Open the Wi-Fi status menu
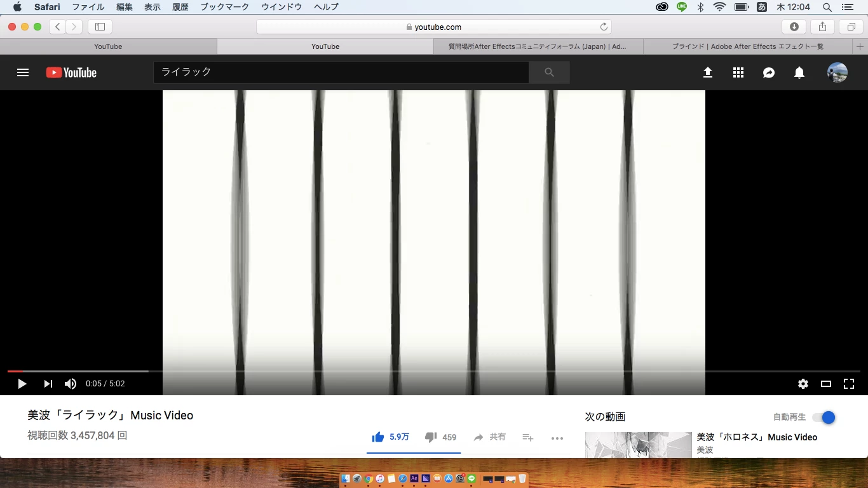The image size is (868, 488). coord(719,7)
